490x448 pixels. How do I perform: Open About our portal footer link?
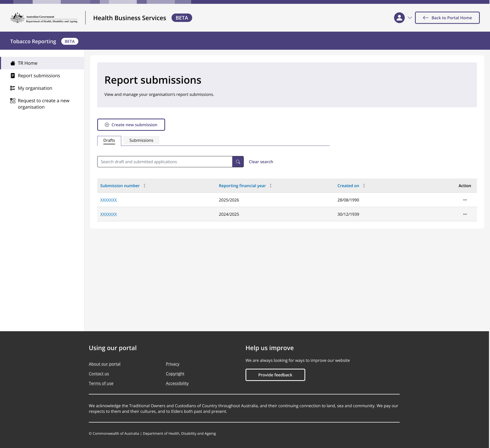click(x=105, y=364)
